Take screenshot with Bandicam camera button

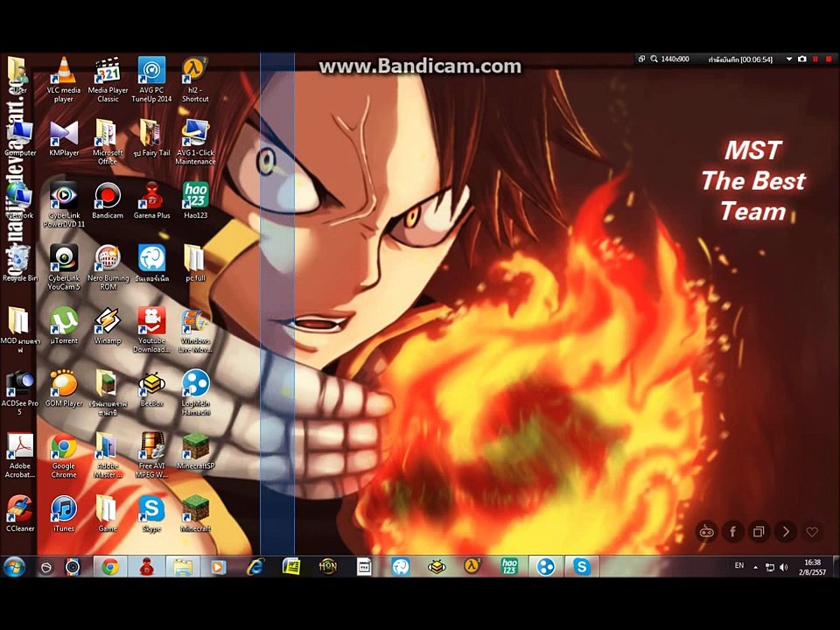click(x=802, y=59)
